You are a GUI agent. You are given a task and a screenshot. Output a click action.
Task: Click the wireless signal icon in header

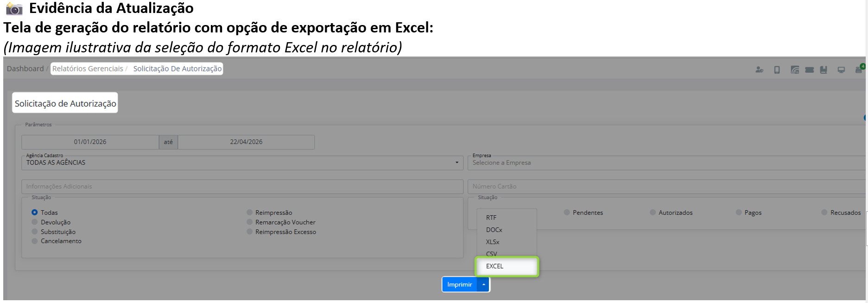(795, 70)
